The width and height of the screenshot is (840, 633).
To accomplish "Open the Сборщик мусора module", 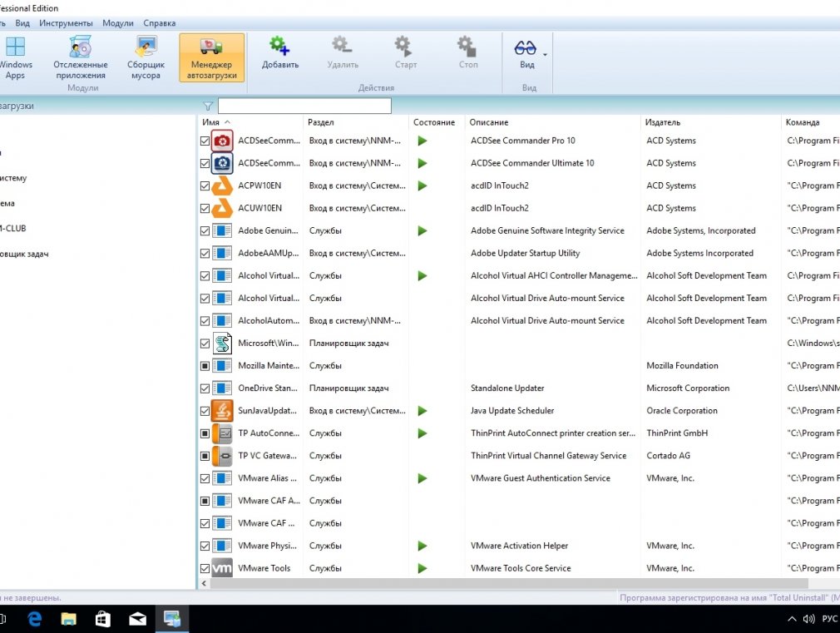I will pos(146,58).
